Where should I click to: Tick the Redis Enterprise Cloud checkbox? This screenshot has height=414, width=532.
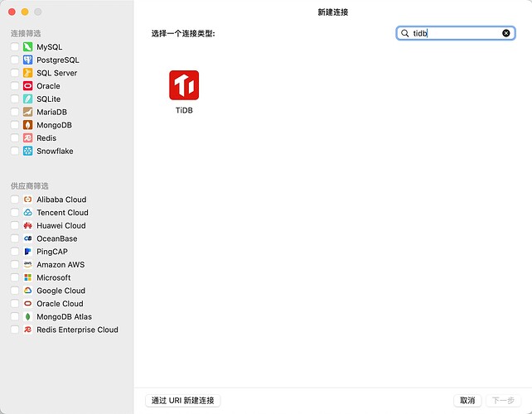click(15, 330)
